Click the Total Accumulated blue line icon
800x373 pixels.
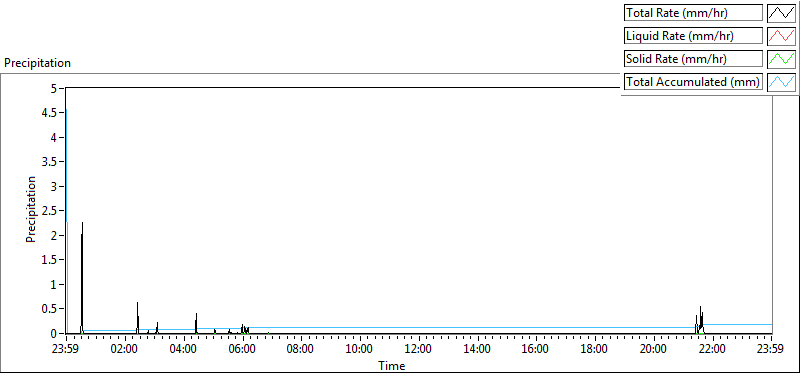tap(781, 82)
